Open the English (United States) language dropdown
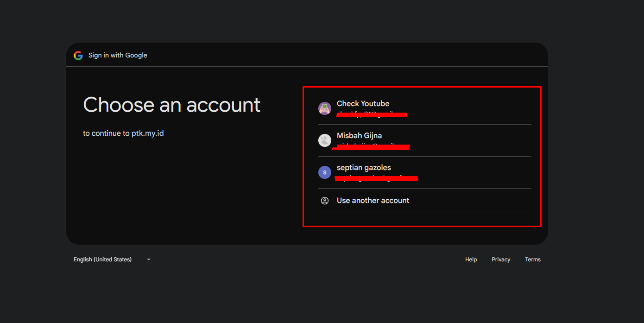The width and height of the screenshot is (644, 323). [x=112, y=260]
